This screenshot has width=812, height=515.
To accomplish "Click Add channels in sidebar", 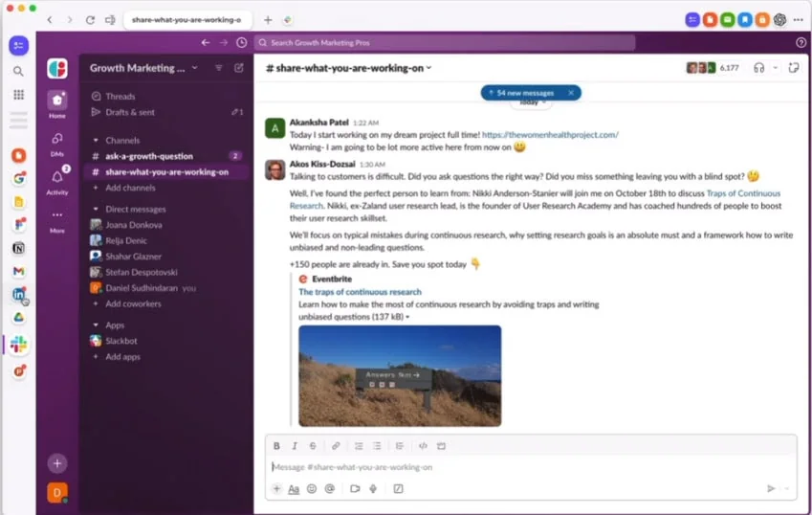I will 130,188.
